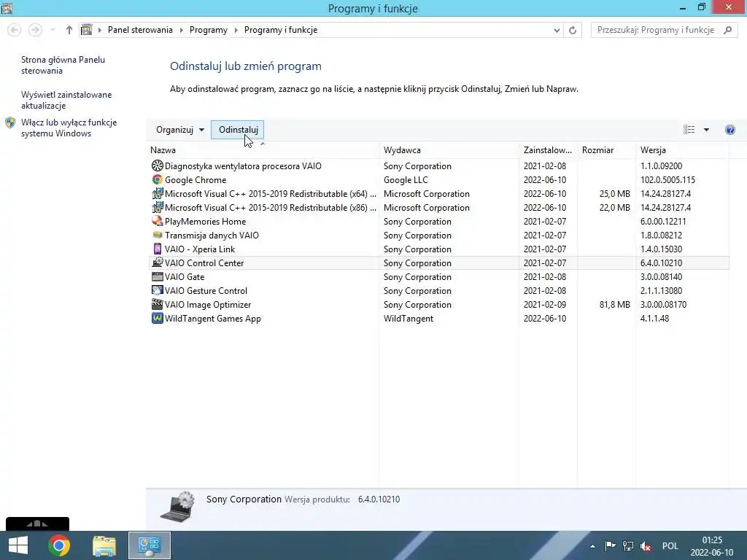Sort by the Zainstalowano column header

[548, 150]
